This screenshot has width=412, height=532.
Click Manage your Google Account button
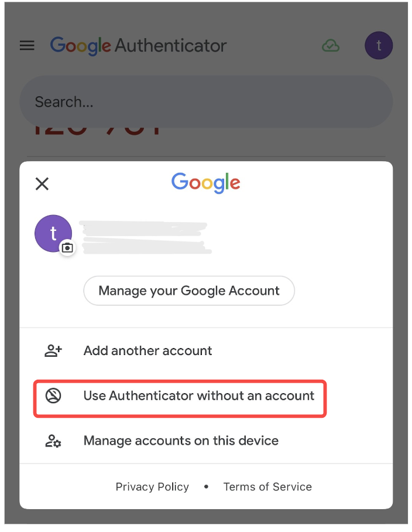(x=189, y=291)
